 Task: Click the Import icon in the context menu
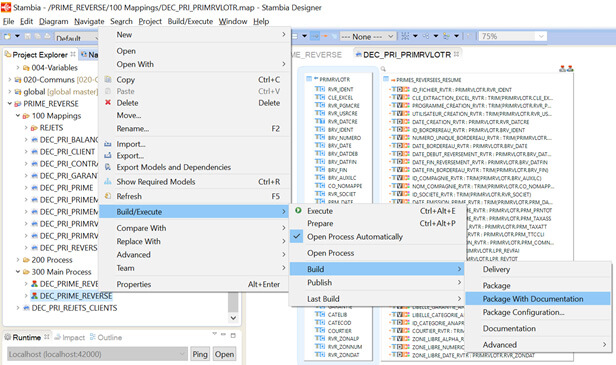tap(108, 144)
